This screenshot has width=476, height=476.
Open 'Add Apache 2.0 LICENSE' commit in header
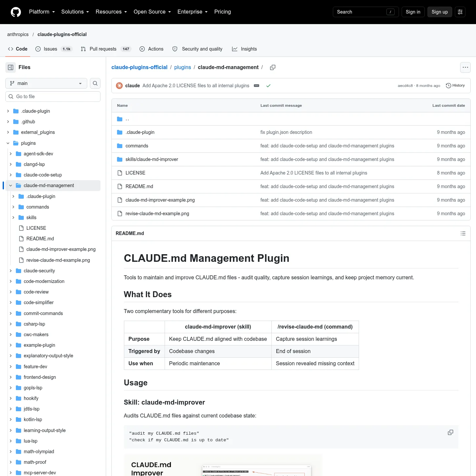tap(196, 86)
